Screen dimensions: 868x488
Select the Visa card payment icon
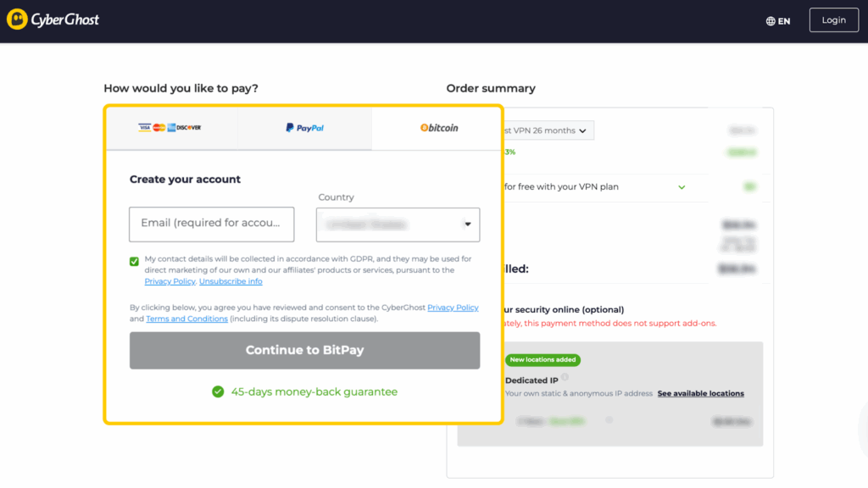coord(144,128)
